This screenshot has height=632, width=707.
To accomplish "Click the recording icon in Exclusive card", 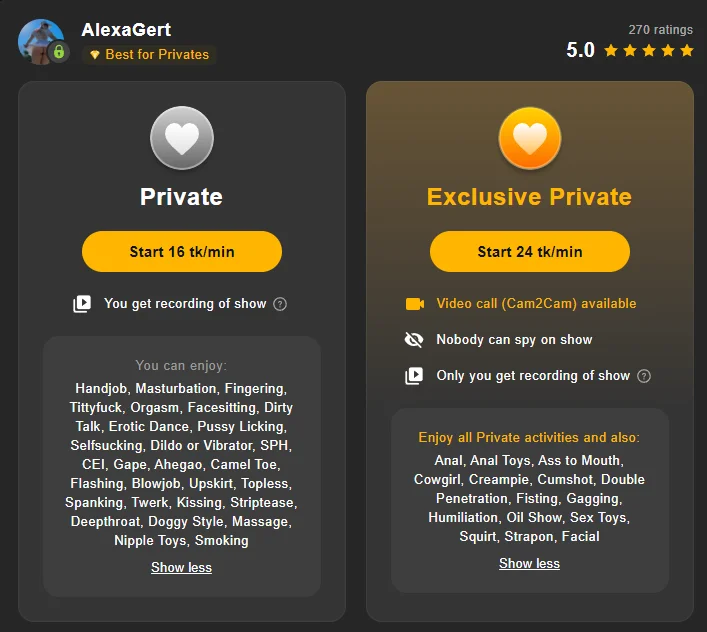I will pos(414,376).
